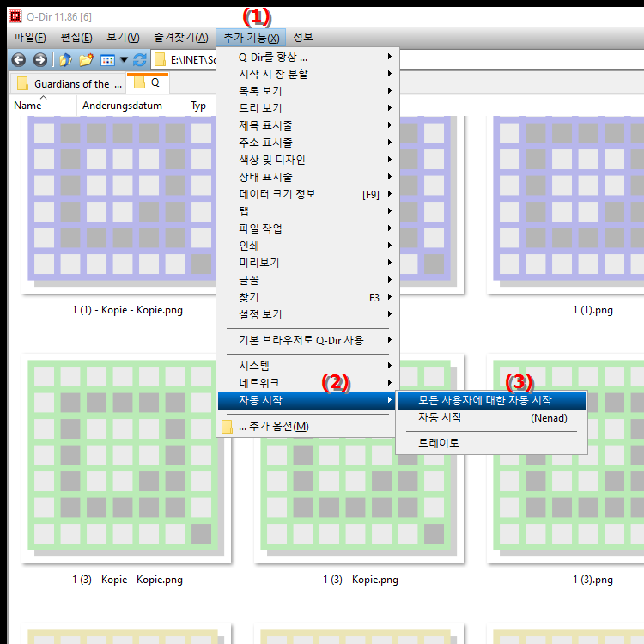Open the 즐겨찾기(A) menu

[181, 38]
